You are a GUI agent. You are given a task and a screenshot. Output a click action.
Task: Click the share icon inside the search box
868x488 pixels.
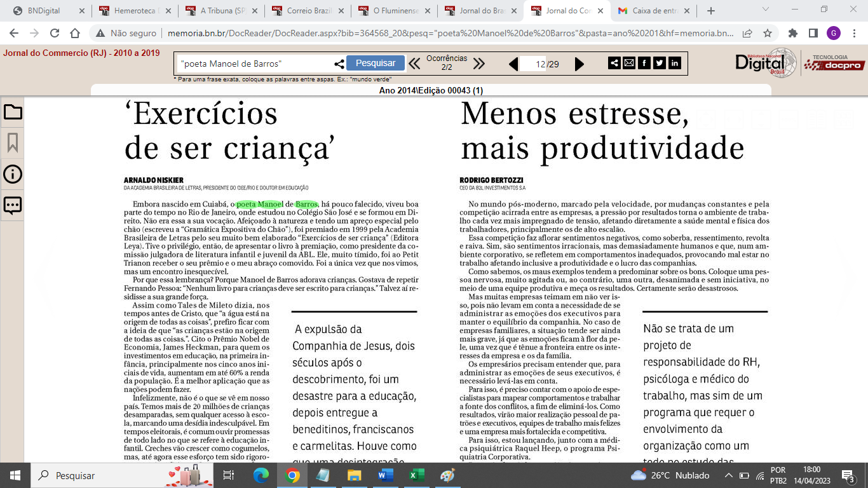click(339, 64)
